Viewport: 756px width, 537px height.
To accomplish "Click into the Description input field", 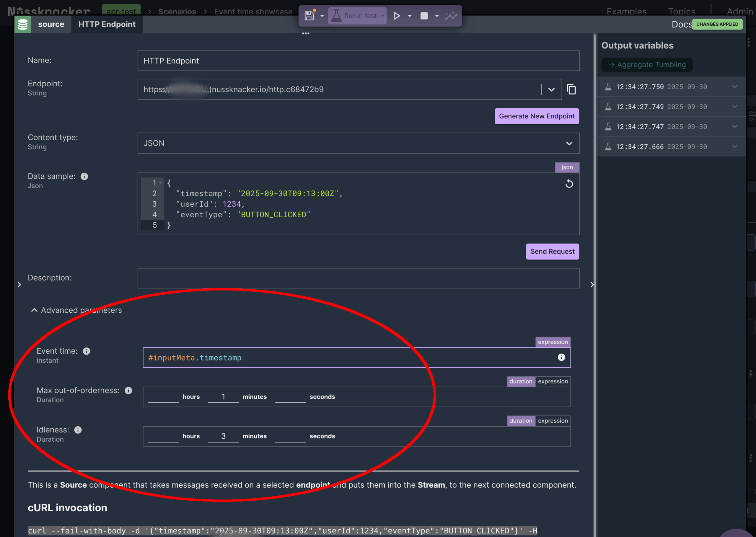I will coord(358,278).
